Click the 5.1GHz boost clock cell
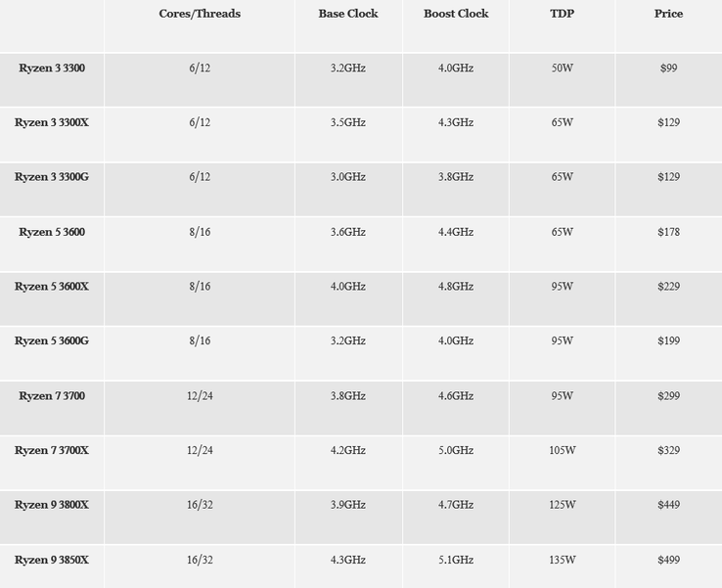Image resolution: width=722 pixels, height=588 pixels. tap(456, 560)
